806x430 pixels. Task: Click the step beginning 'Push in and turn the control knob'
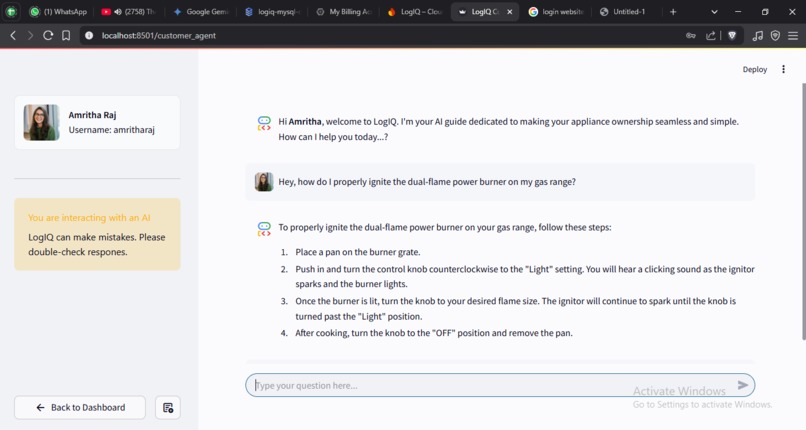(x=525, y=276)
